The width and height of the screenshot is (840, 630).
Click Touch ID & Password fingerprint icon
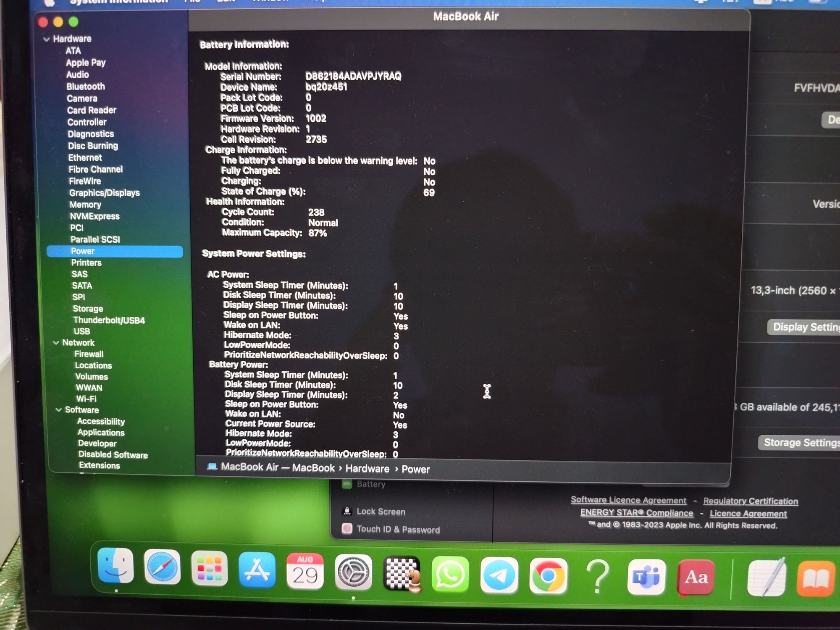pos(347,528)
